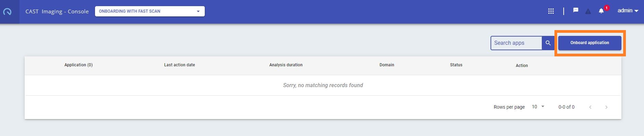Open the admin user menu
The height and width of the screenshot is (136, 644).
pos(628,11)
